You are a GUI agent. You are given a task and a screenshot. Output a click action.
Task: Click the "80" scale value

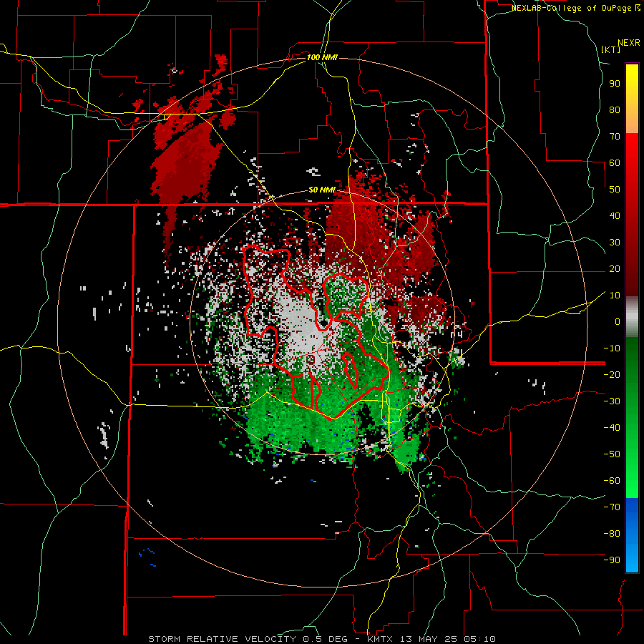coord(615,109)
